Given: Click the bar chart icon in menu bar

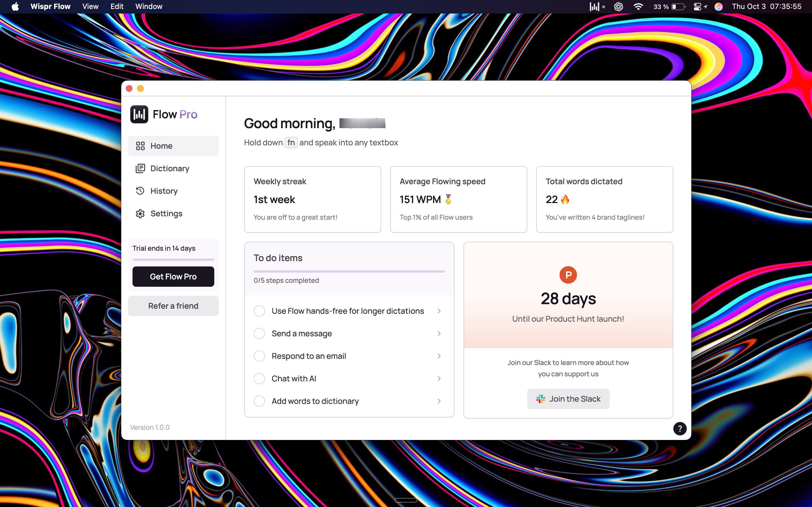Looking at the screenshot, I should [x=594, y=6].
